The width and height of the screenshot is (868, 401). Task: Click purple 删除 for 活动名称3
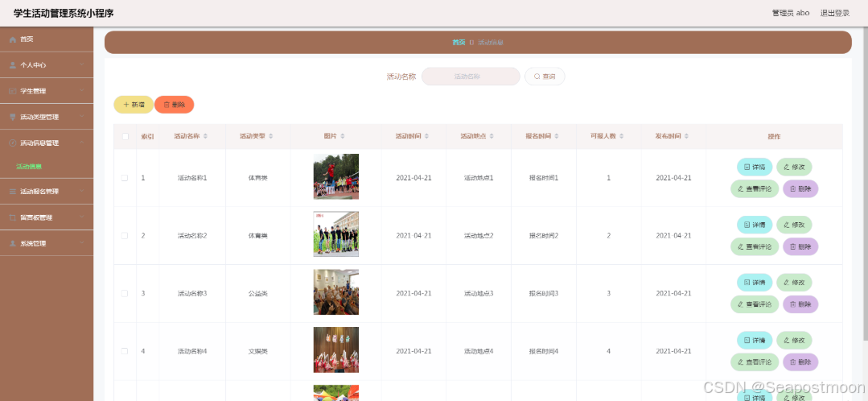click(x=800, y=304)
